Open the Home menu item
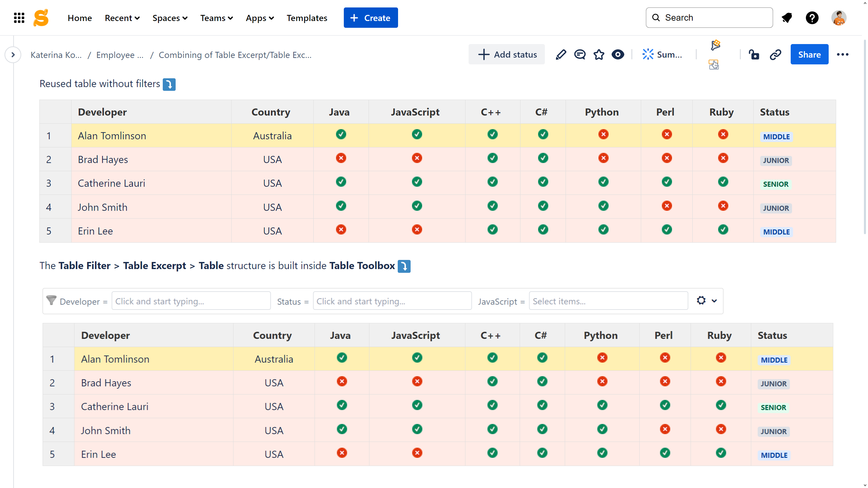Viewport: 868px width, 488px height. coord(80,18)
